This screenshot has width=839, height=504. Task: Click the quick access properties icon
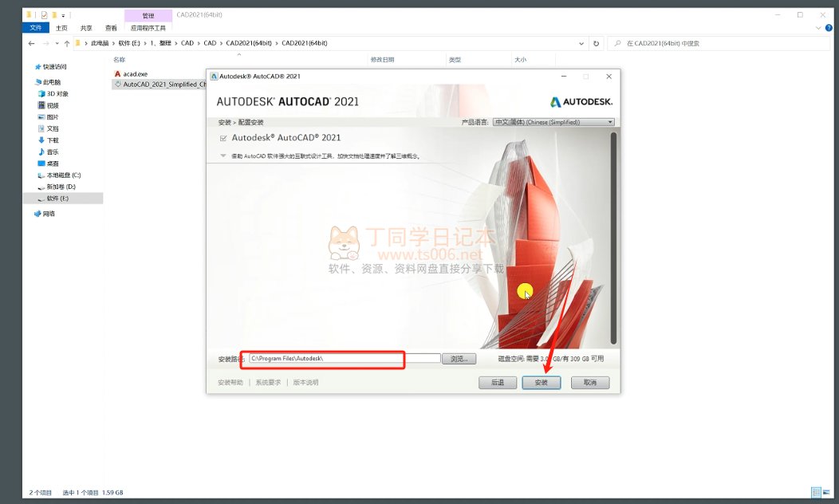(x=45, y=15)
